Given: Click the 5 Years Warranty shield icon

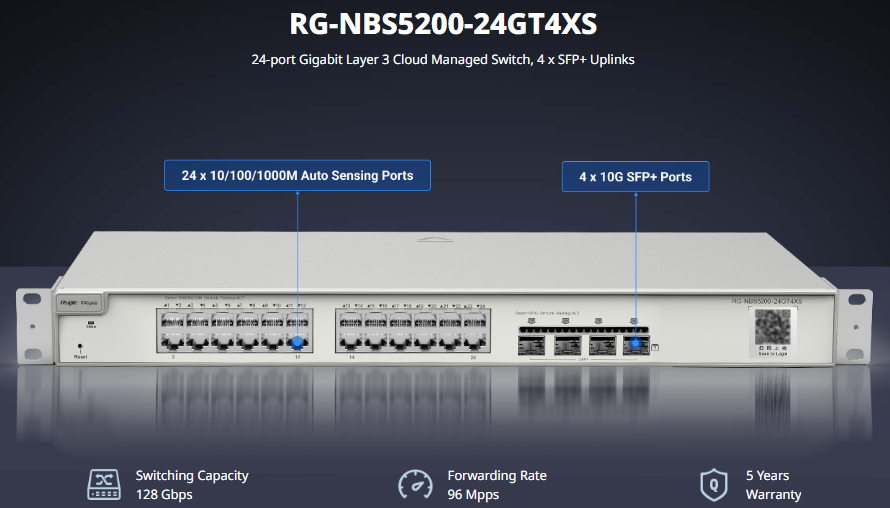Looking at the screenshot, I should [x=714, y=485].
